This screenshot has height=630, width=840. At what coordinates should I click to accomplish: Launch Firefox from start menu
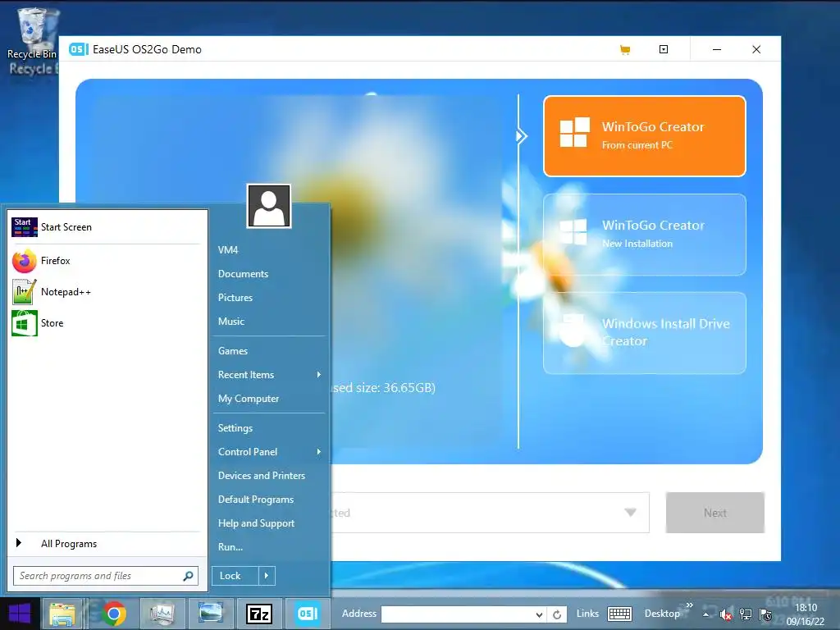tap(106, 261)
